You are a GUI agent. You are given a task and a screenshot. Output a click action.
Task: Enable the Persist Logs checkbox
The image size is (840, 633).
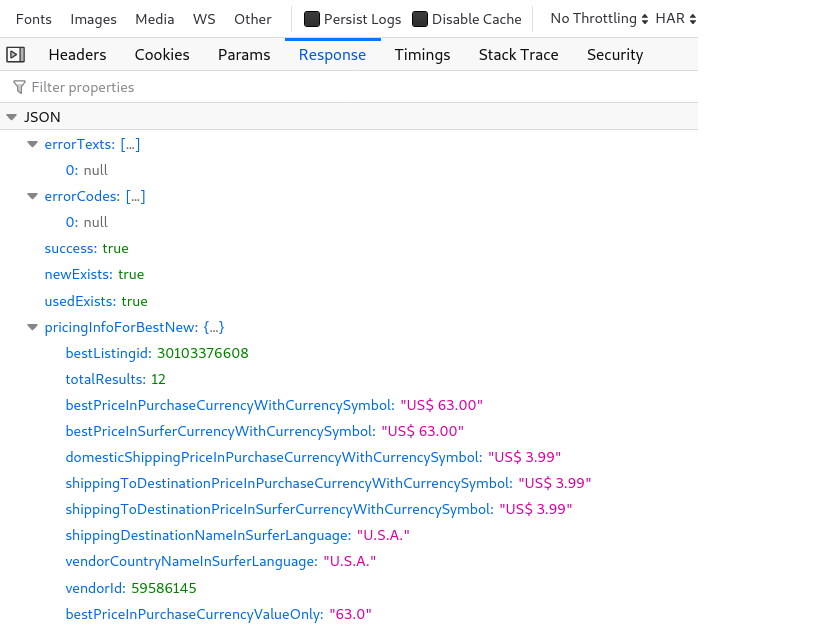[312, 19]
